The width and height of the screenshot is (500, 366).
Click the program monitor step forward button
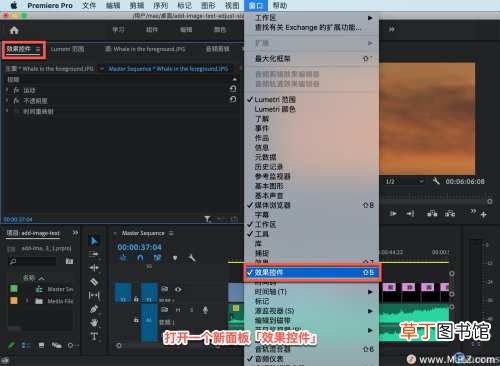(393, 214)
